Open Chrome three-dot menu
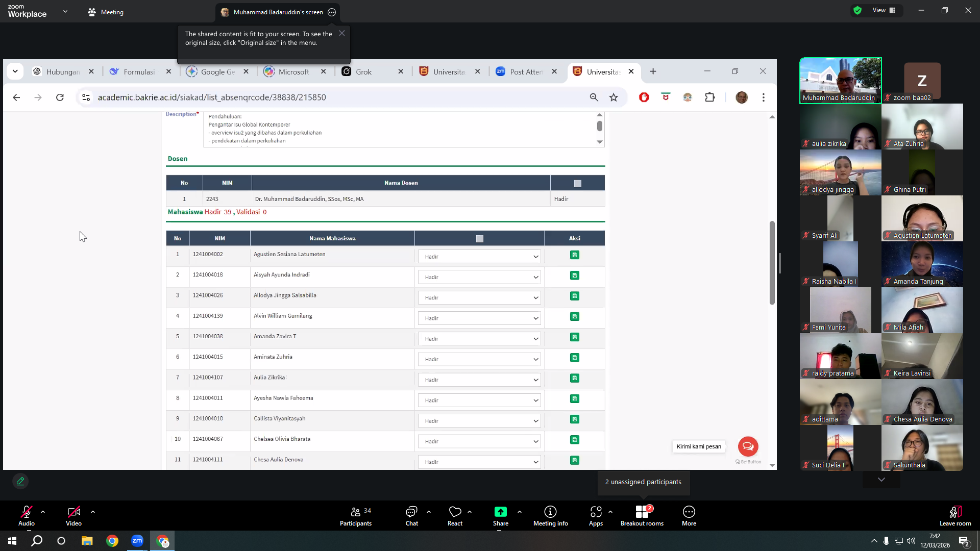980x551 pixels. [x=764, y=97]
